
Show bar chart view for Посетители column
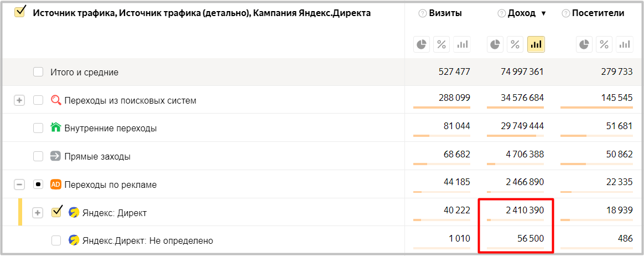click(x=624, y=44)
